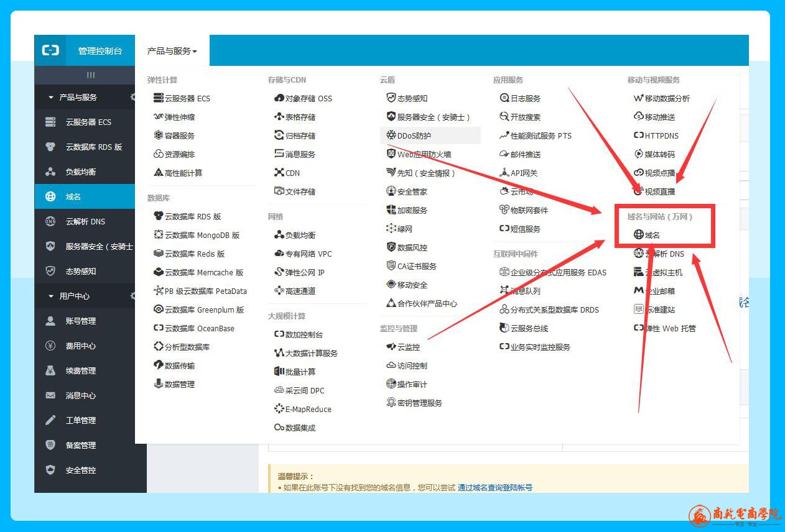
Task: Open the 管理控制台 home link
Action: tap(100, 51)
